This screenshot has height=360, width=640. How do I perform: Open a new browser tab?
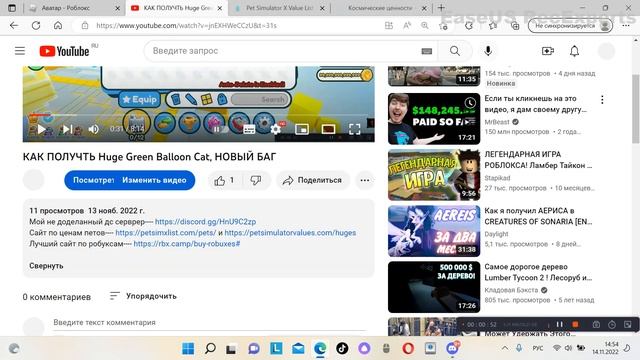coord(441,8)
